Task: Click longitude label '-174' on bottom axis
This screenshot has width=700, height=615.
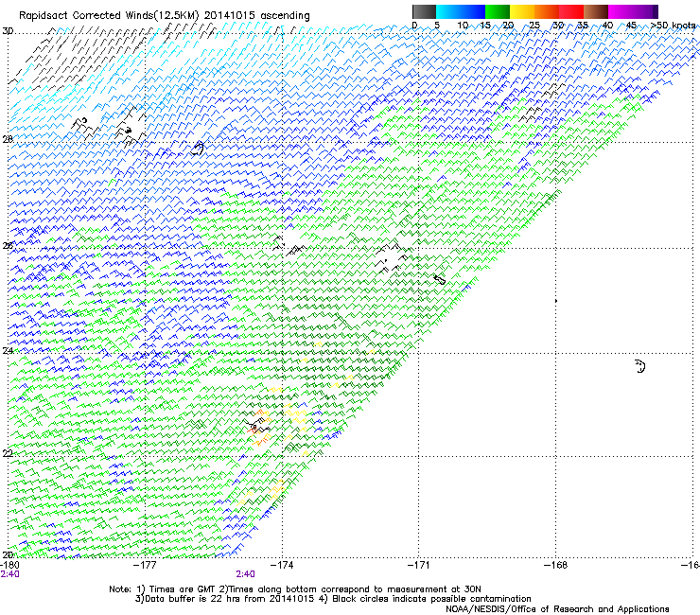Action: [x=282, y=565]
